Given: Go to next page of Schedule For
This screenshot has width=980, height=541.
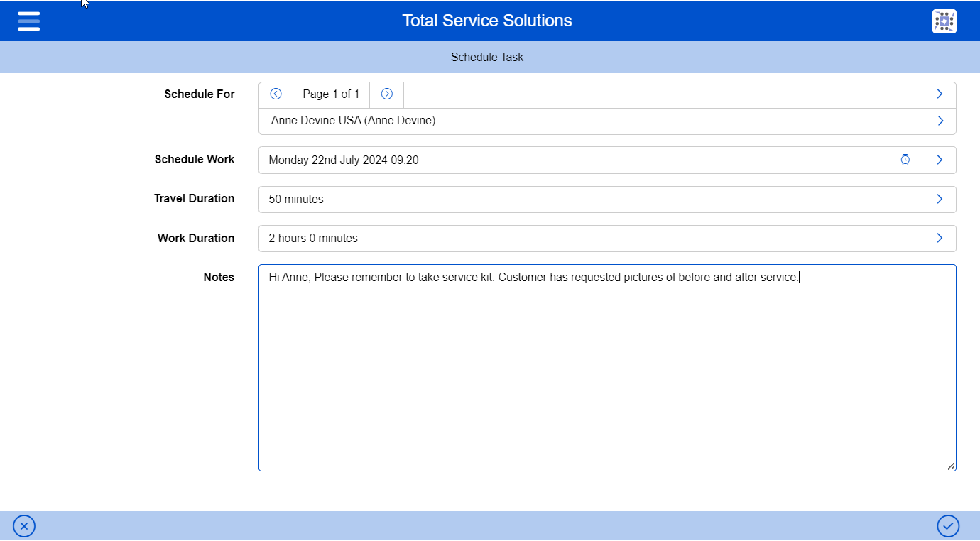Looking at the screenshot, I should [387, 94].
